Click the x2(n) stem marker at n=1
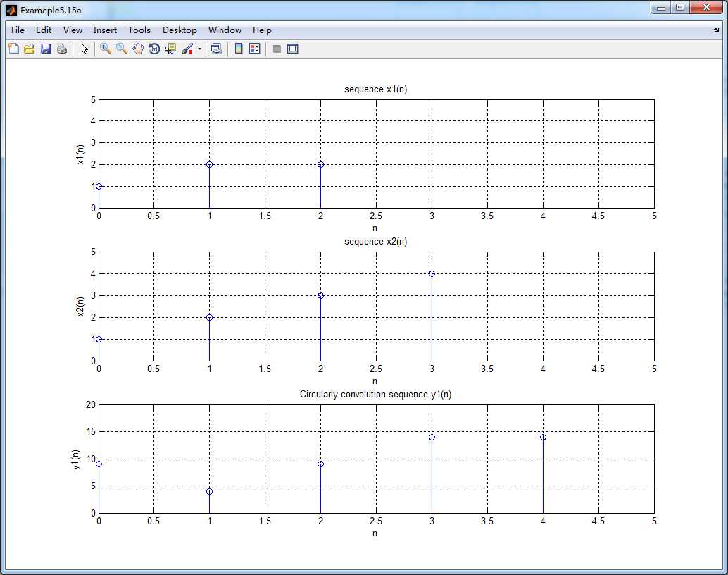 [209, 318]
